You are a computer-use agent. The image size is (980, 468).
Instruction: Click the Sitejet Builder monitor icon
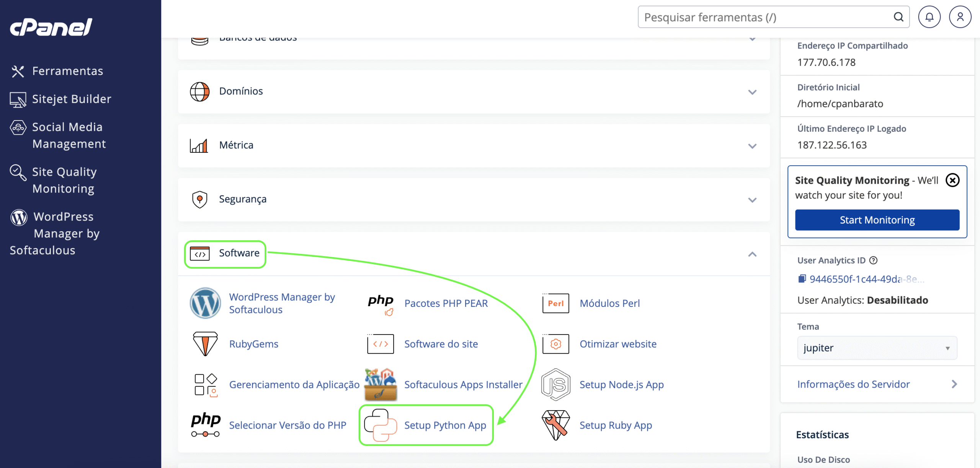tap(18, 99)
